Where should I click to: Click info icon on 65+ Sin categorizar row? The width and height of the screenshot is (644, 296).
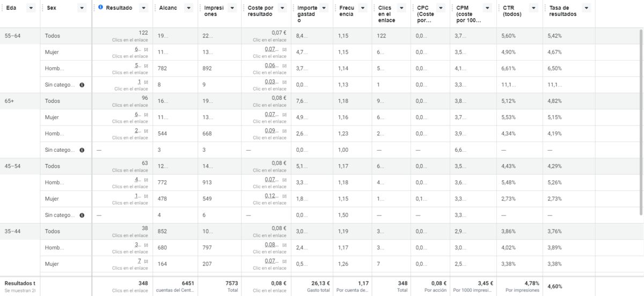[x=82, y=150]
